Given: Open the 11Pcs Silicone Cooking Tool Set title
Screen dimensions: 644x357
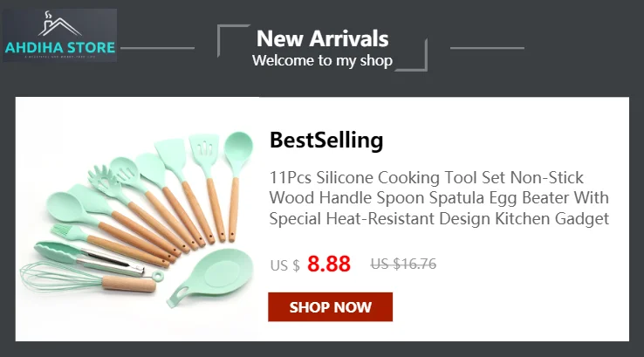Looking at the screenshot, I should click(439, 198).
